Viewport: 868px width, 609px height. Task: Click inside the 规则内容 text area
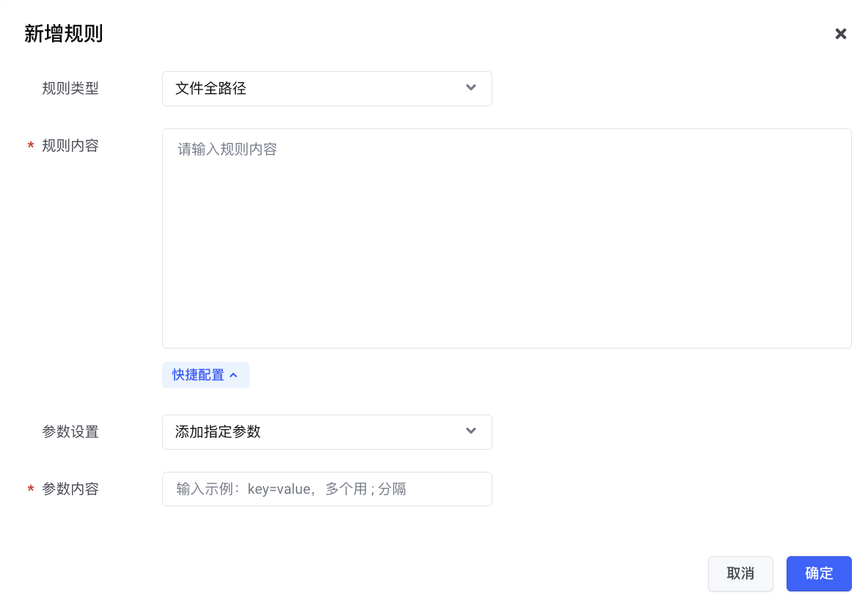pyautogui.click(x=506, y=238)
